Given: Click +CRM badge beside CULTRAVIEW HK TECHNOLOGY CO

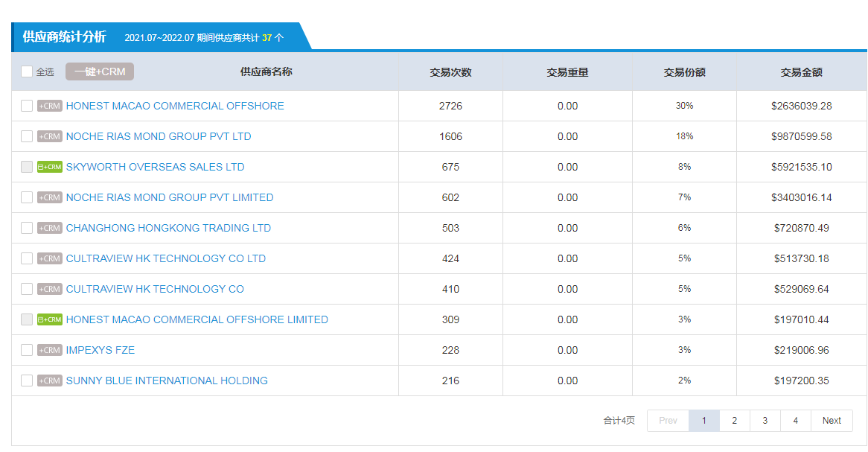Looking at the screenshot, I should click(x=50, y=289).
